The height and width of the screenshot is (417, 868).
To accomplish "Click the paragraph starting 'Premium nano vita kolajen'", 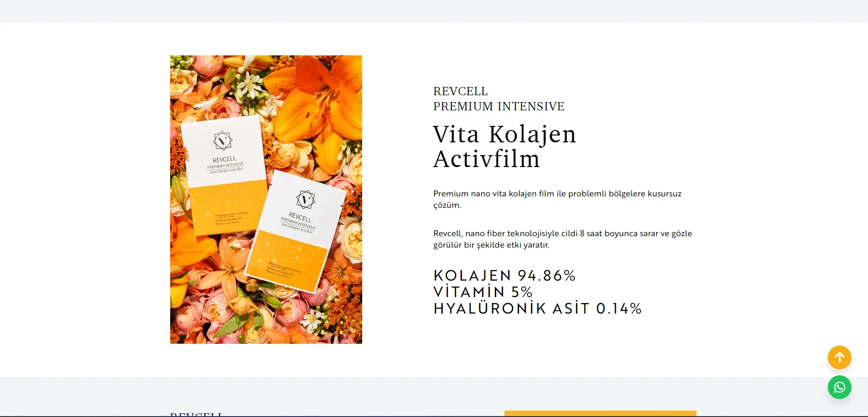I will [557, 199].
